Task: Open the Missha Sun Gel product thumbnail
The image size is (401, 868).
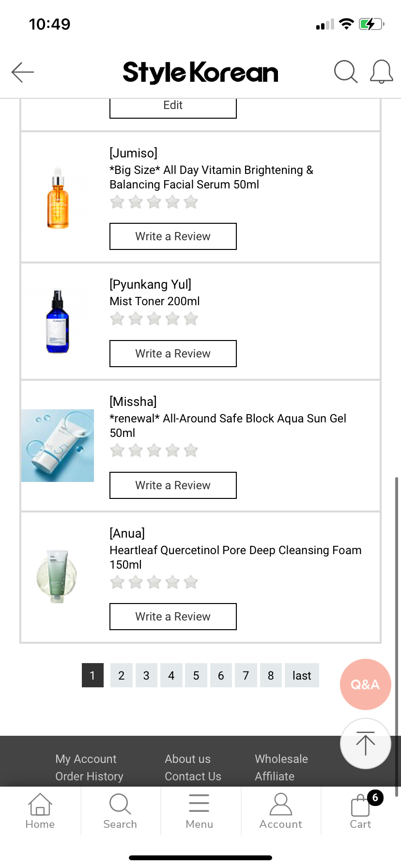Action: pyautogui.click(x=58, y=446)
